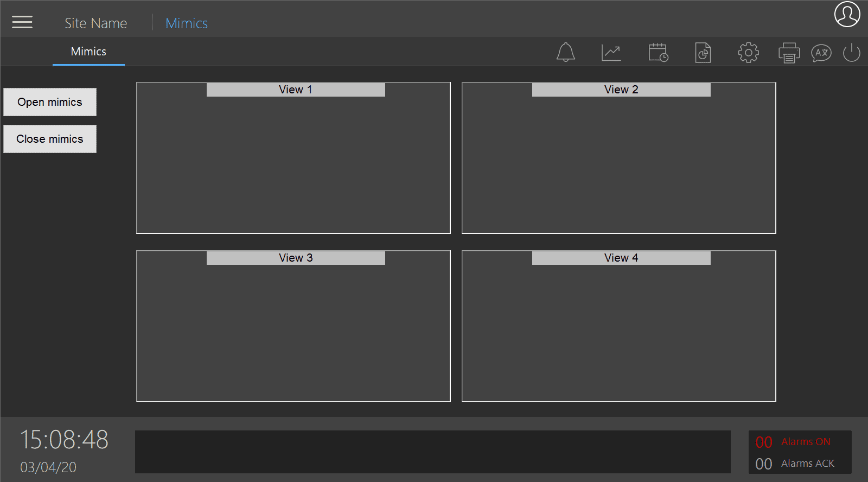Viewport: 868px width, 482px height.
Task: Click the Site Name label
Action: tap(95, 23)
